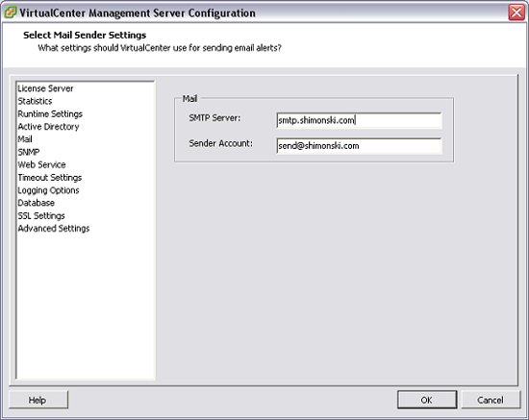Select Runtime Settings in the list
Screen dimensions: 529x420
[x=50, y=114]
